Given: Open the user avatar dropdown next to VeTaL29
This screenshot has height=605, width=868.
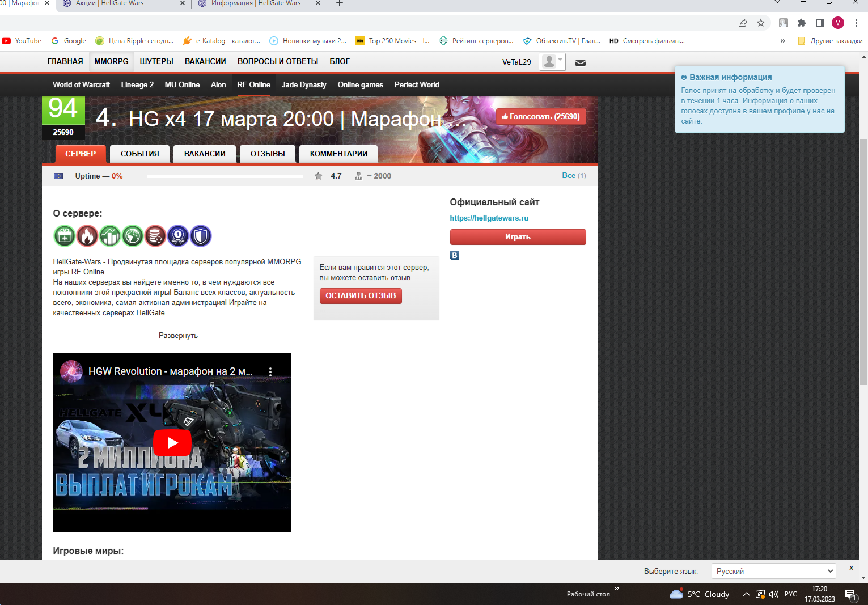Looking at the screenshot, I should click(x=552, y=61).
